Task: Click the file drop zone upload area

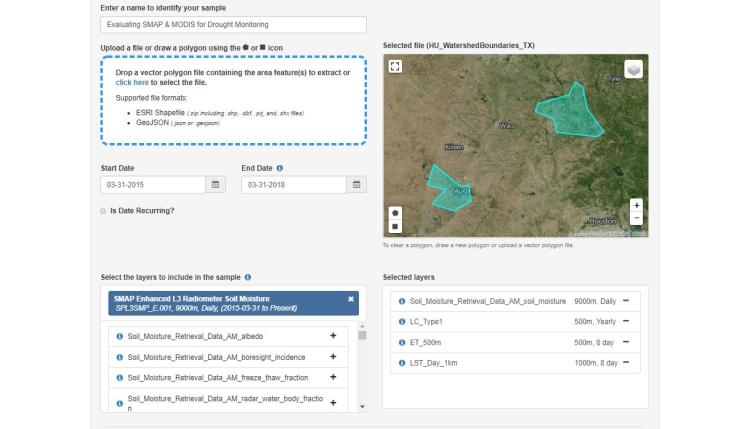Action: click(233, 100)
